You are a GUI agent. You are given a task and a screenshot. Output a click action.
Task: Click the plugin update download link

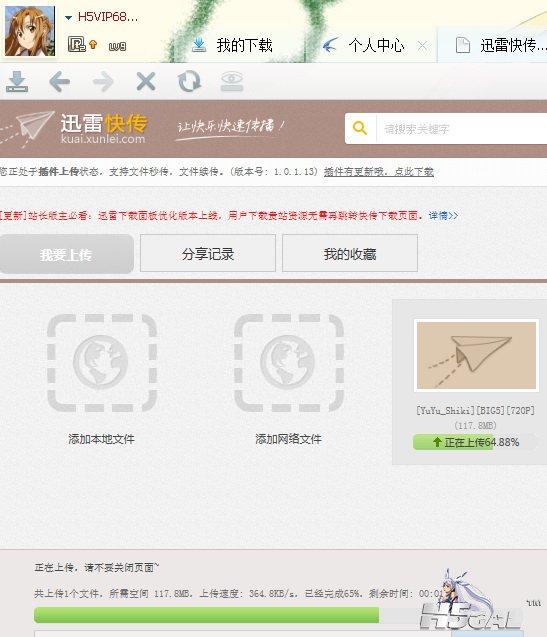pos(379,172)
